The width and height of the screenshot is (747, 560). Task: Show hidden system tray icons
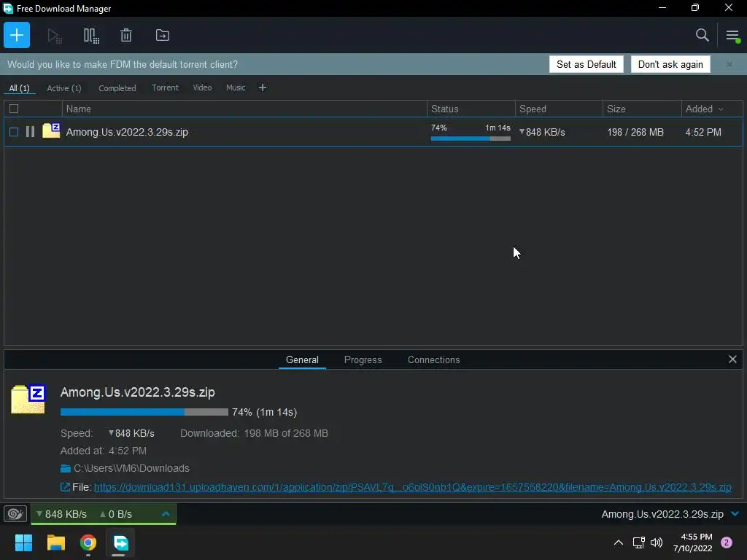tap(619, 542)
